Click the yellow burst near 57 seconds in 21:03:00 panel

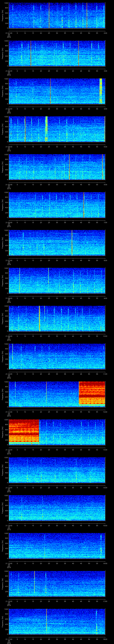101,91
